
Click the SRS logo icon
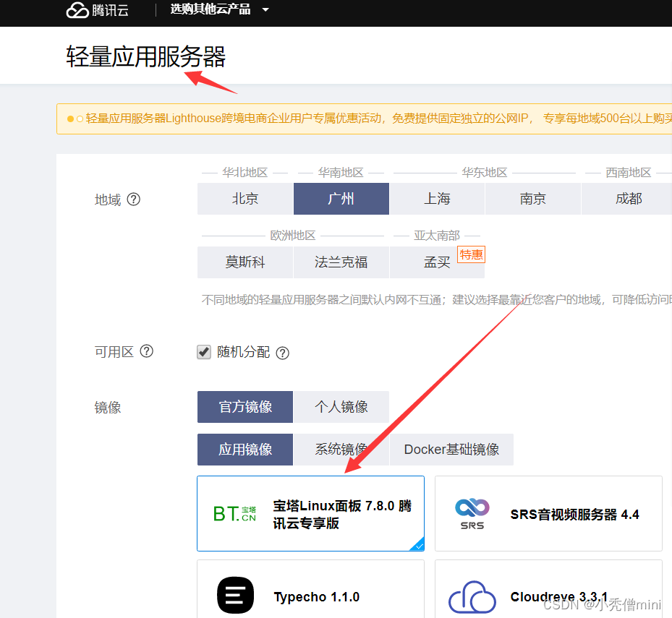(472, 514)
